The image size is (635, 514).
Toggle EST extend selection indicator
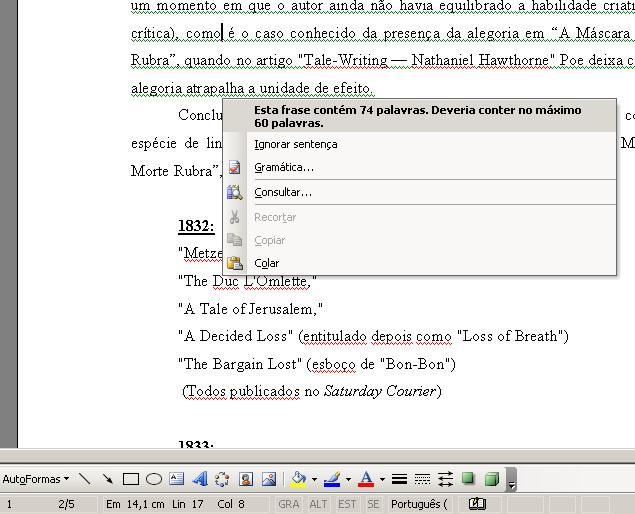(x=347, y=504)
